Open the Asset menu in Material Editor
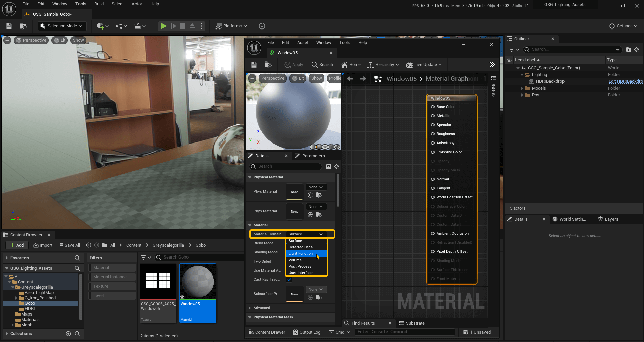 pos(303,43)
